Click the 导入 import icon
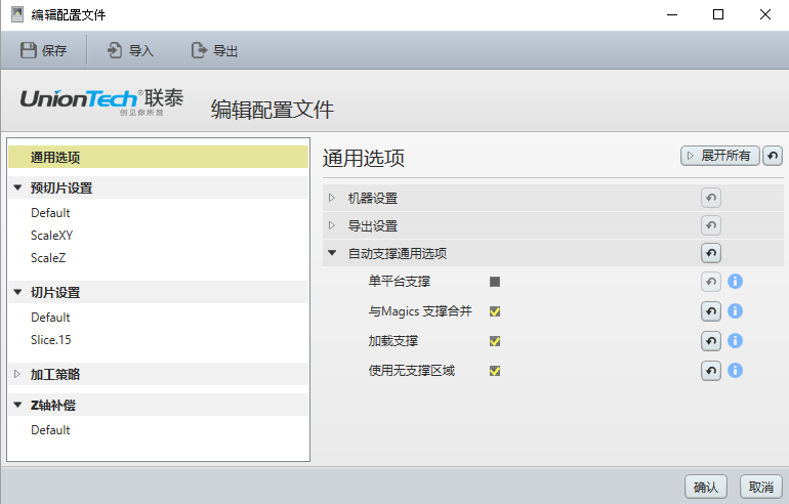 (x=115, y=50)
